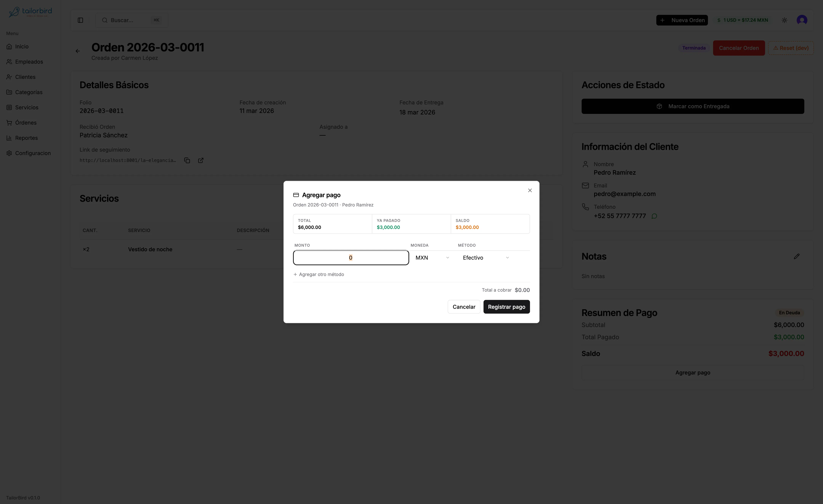Open the user avatar menu
The height and width of the screenshot is (504, 823).
(802, 20)
